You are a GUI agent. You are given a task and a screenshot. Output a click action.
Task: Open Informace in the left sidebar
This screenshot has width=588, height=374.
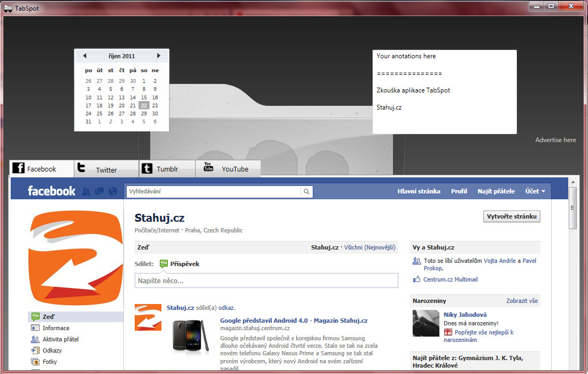56,328
